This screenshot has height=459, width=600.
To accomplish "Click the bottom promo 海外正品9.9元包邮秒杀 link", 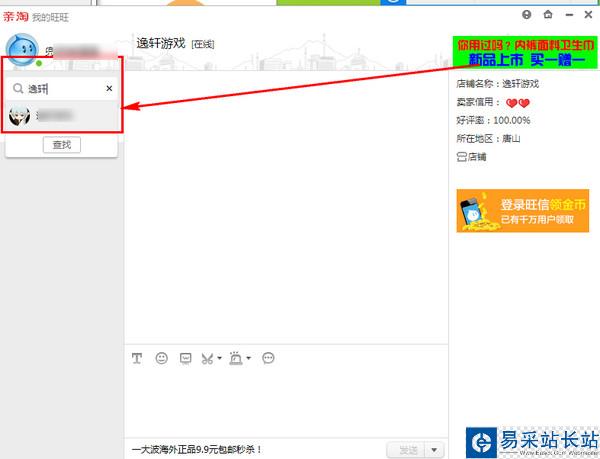I will (x=196, y=449).
